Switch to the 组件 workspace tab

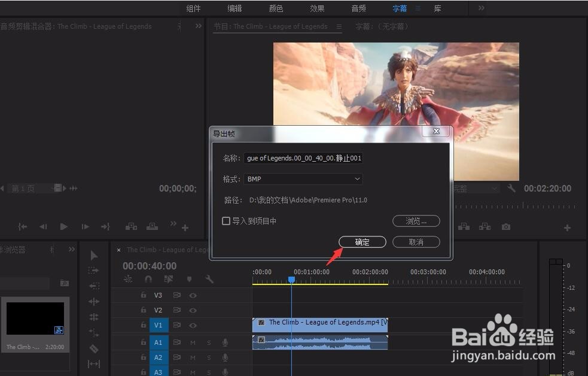(x=193, y=8)
